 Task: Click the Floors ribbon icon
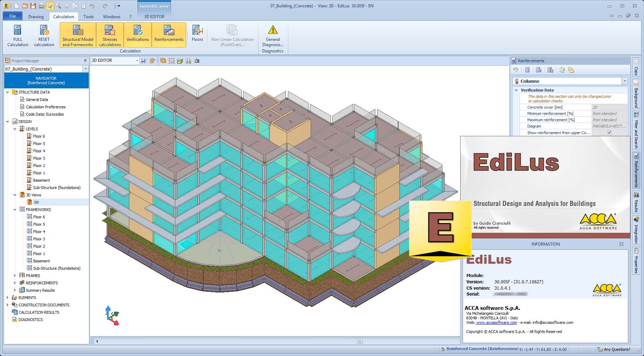pos(197,34)
